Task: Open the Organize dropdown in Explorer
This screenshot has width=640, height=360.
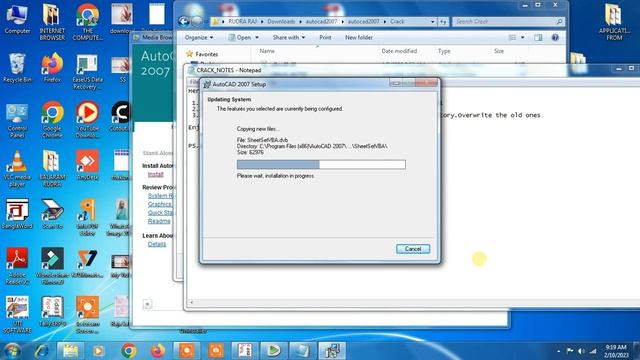Action: pyautogui.click(x=199, y=38)
